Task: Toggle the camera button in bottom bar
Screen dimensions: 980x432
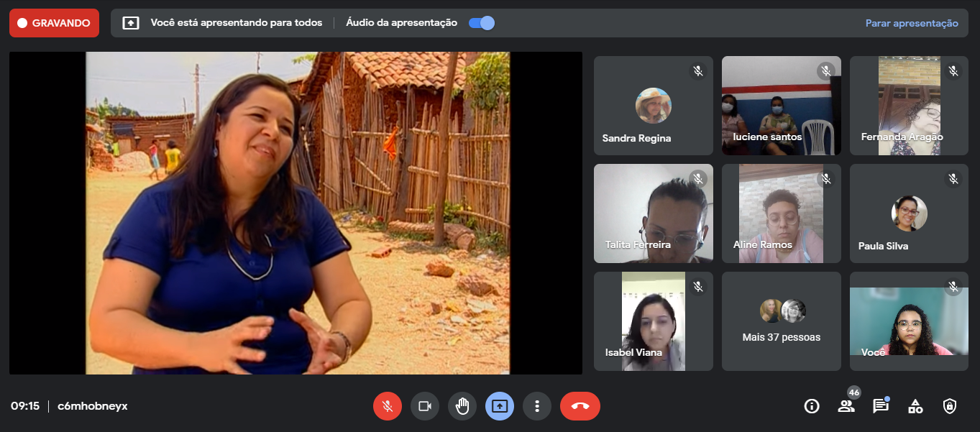Action: pyautogui.click(x=424, y=406)
